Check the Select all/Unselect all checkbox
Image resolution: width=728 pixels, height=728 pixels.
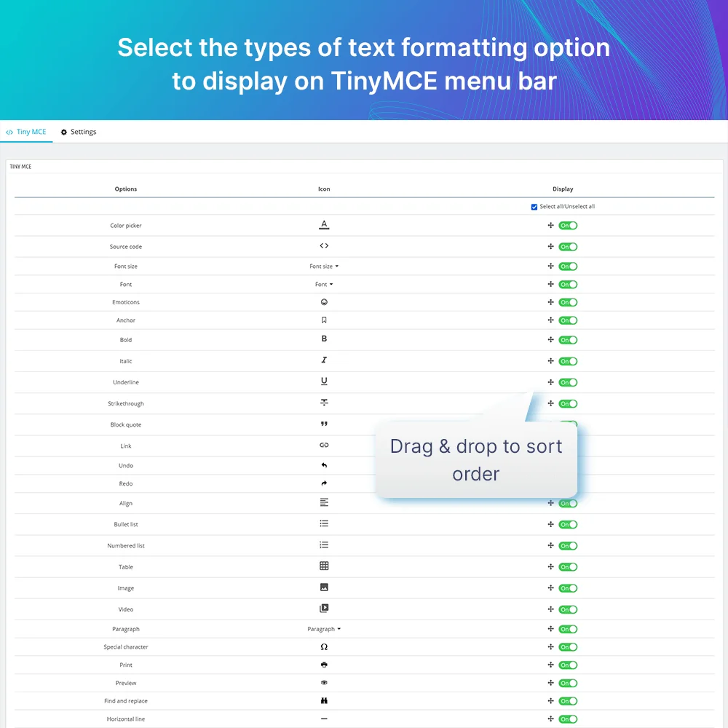coord(534,206)
